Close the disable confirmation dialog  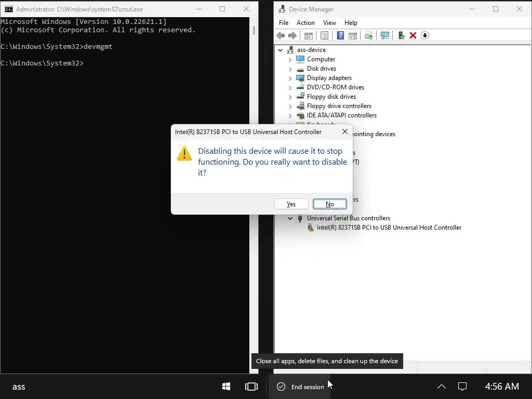pyautogui.click(x=345, y=131)
